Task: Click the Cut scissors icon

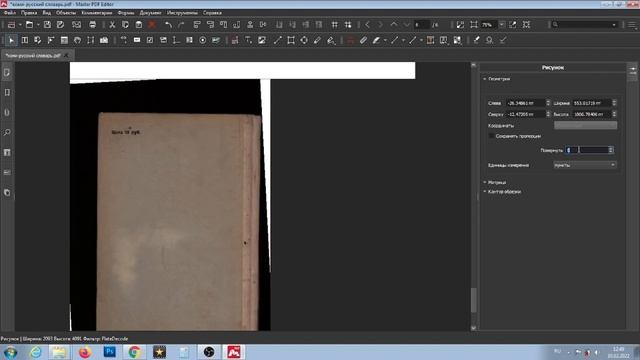Action: pyautogui.click(x=112, y=25)
